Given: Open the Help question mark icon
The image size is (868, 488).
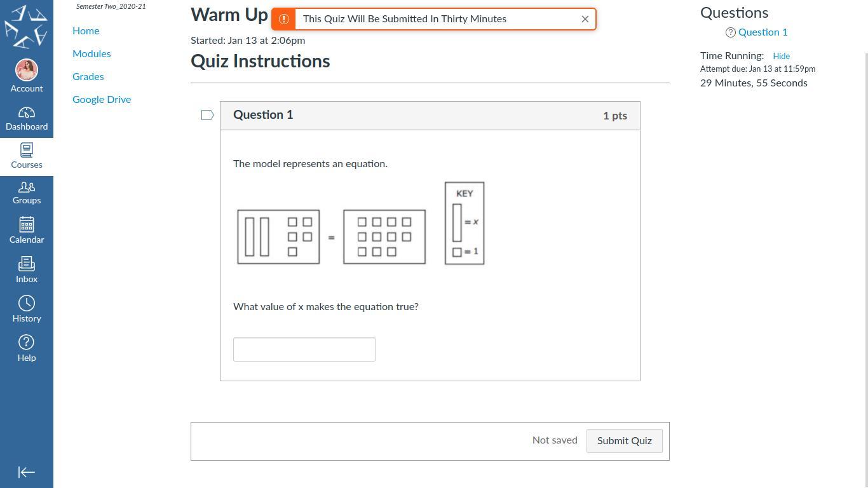Looking at the screenshot, I should point(27,342).
